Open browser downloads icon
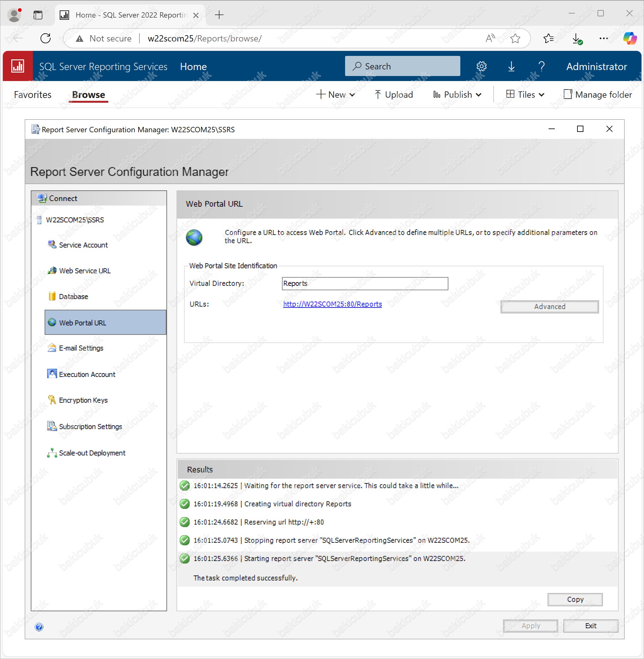The height and width of the screenshot is (659, 644). coord(577,39)
